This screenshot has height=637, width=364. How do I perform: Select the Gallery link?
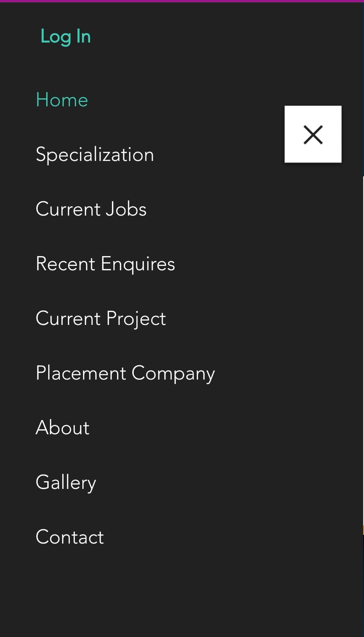[x=66, y=482]
